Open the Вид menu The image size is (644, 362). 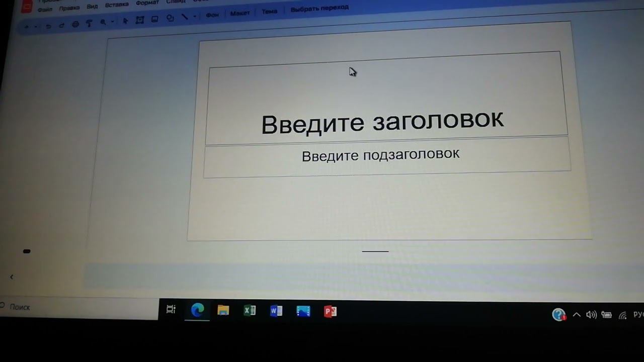pos(92,6)
